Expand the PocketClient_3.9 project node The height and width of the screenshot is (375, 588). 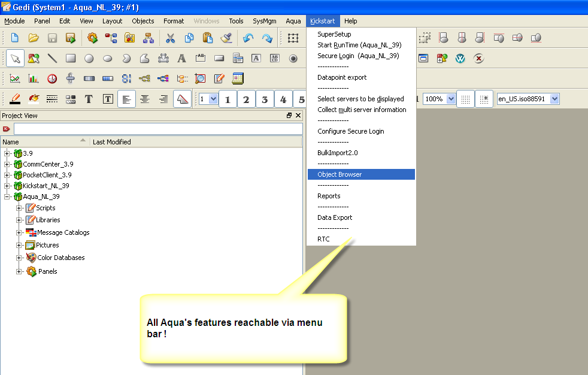7,175
